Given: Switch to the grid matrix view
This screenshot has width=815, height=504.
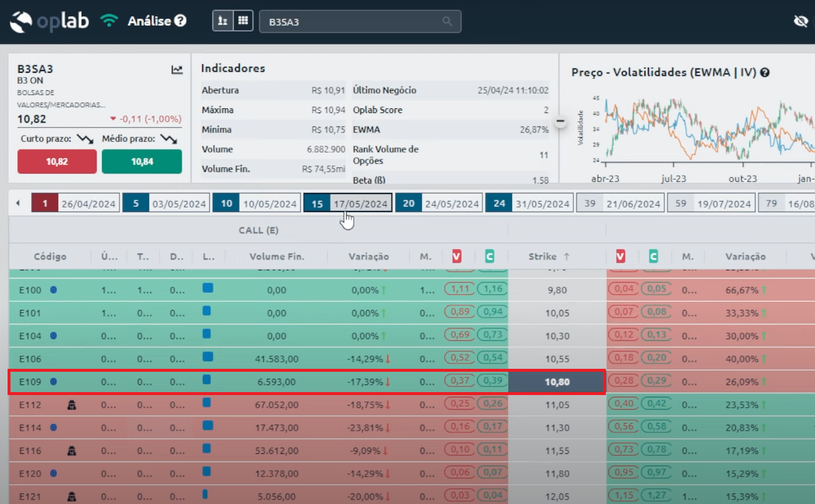Looking at the screenshot, I should coord(243,21).
